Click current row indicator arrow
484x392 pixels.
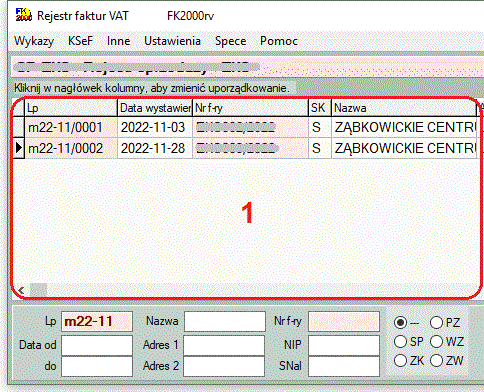pos(19,148)
